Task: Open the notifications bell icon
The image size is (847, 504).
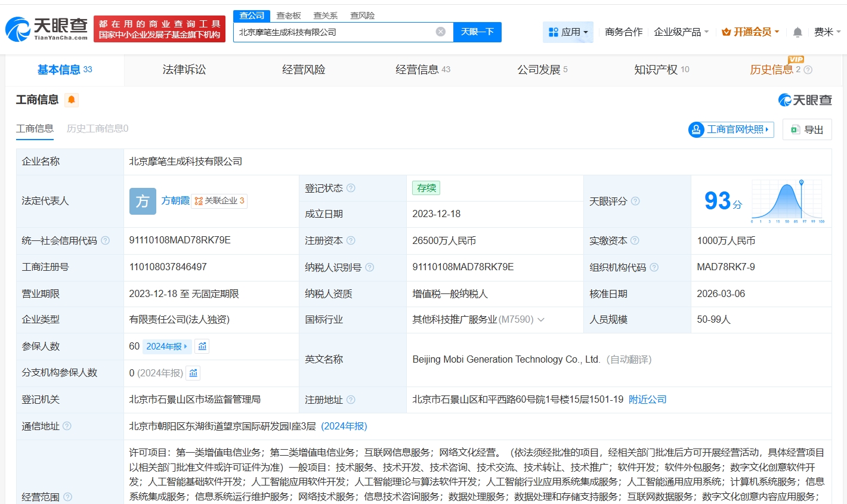Action: [x=797, y=32]
